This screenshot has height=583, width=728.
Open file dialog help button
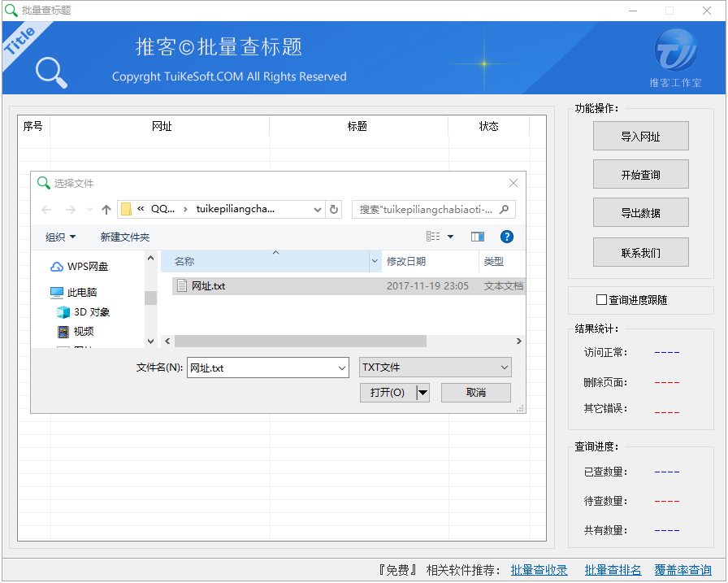coord(506,237)
